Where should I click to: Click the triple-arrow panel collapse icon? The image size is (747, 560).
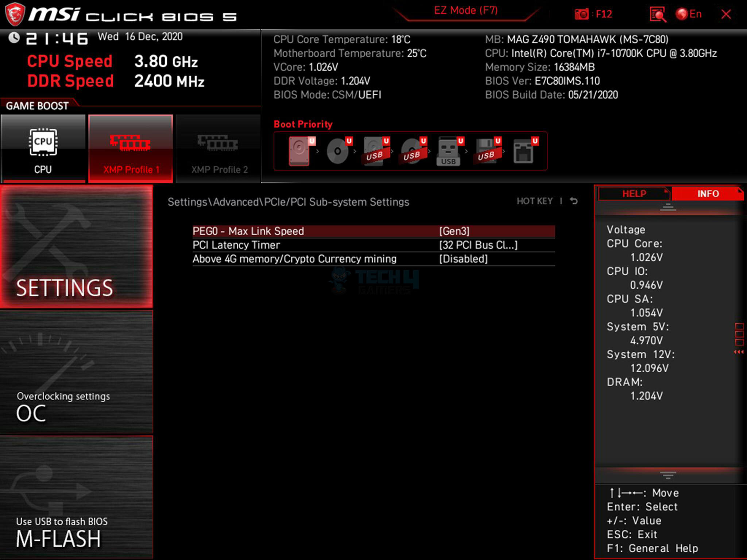pos(739,352)
